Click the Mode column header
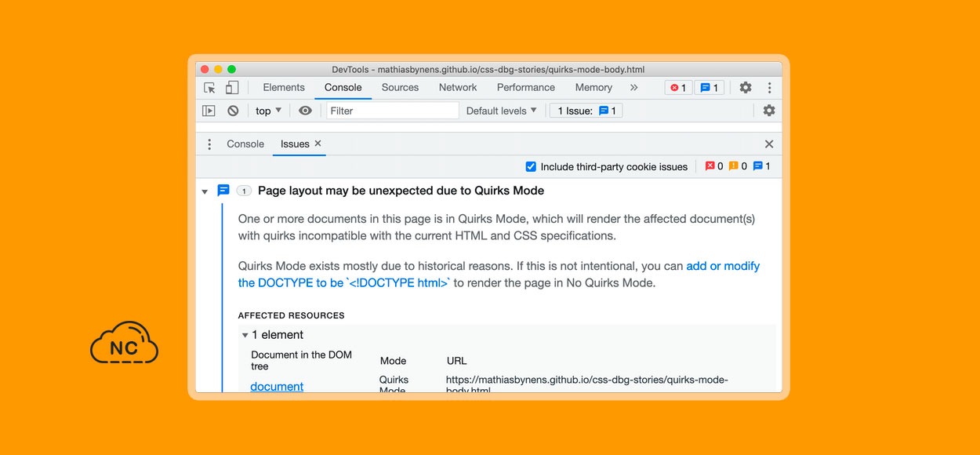This screenshot has height=455, width=980. coord(393,361)
